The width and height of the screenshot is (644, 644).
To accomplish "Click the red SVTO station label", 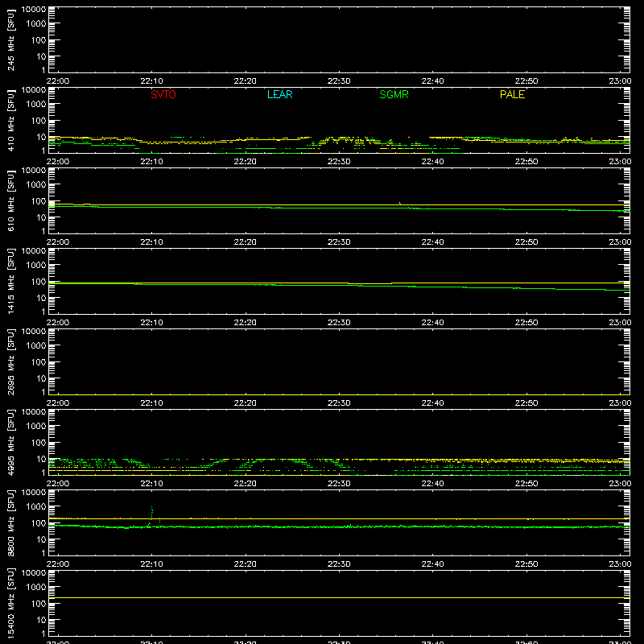I will click(x=163, y=94).
